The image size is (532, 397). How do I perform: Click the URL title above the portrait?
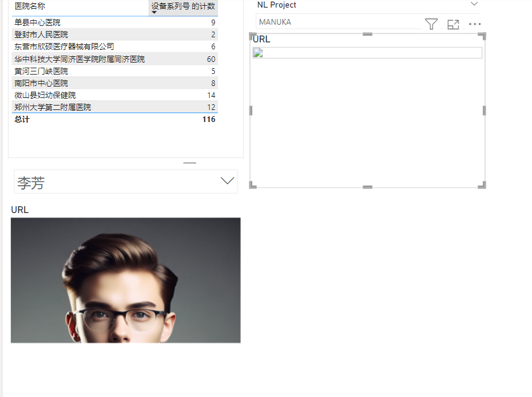pos(20,210)
